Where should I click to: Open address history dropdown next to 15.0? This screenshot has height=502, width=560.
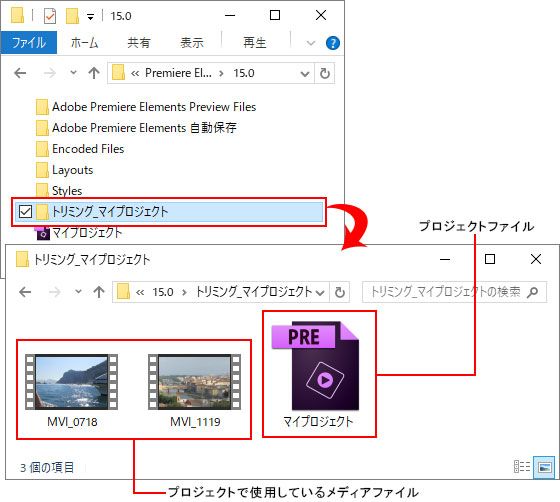(305, 74)
